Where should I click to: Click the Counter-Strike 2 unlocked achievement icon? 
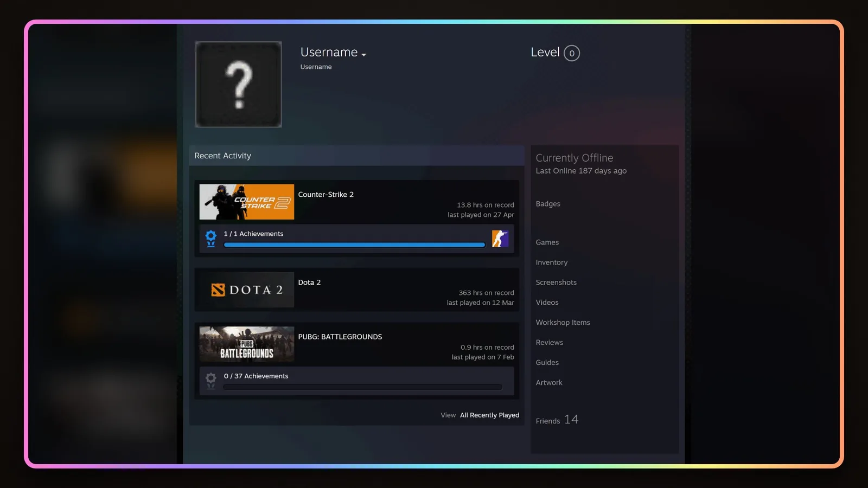point(500,239)
